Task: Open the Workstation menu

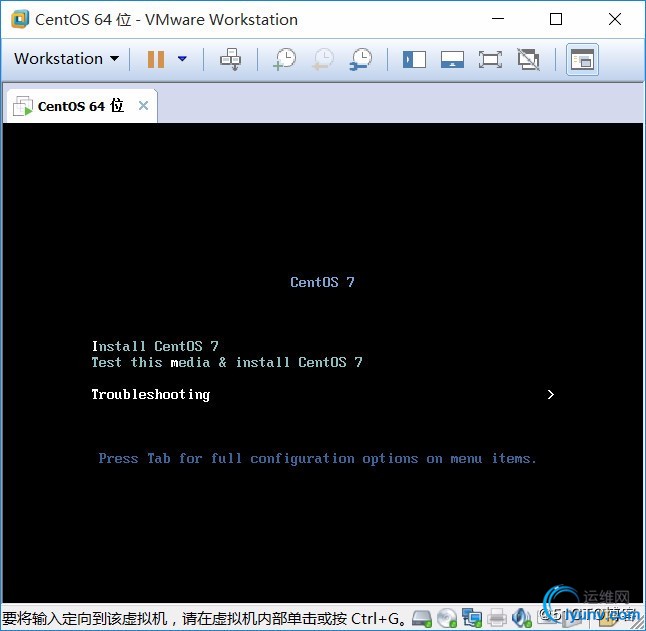Action: coord(67,59)
